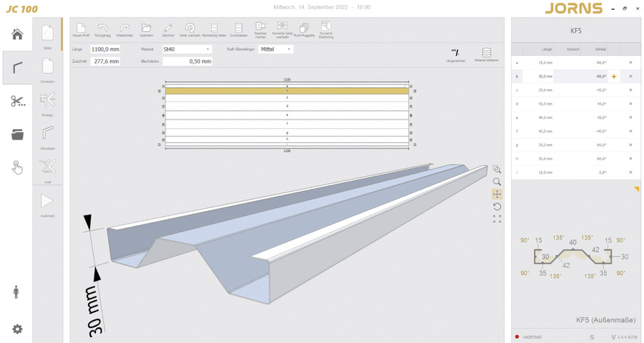Image resolution: width=644 pixels, height=343 pixels.
Task: Toggle the pan/move view tool
Action: 497,194
